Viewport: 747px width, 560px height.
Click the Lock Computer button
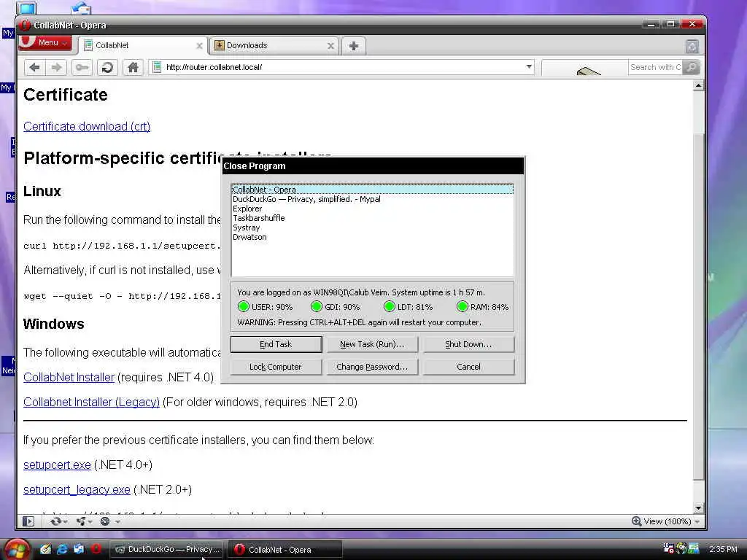[x=276, y=367]
